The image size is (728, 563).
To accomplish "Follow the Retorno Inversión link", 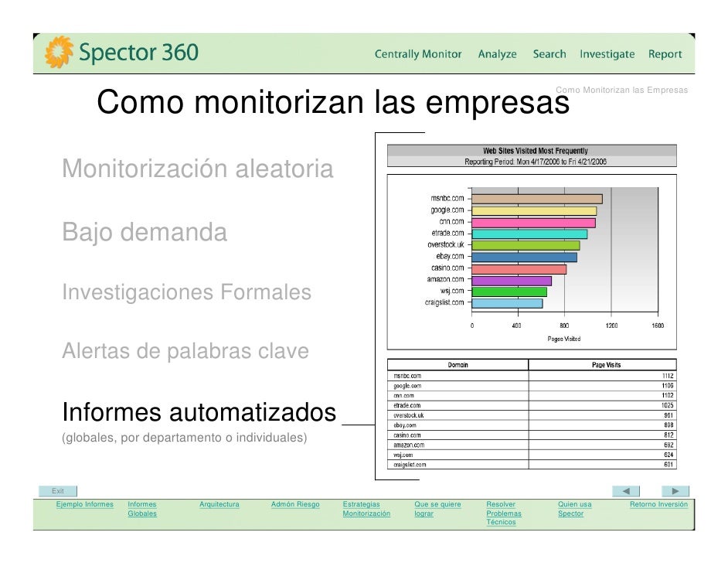I will coord(658,504).
